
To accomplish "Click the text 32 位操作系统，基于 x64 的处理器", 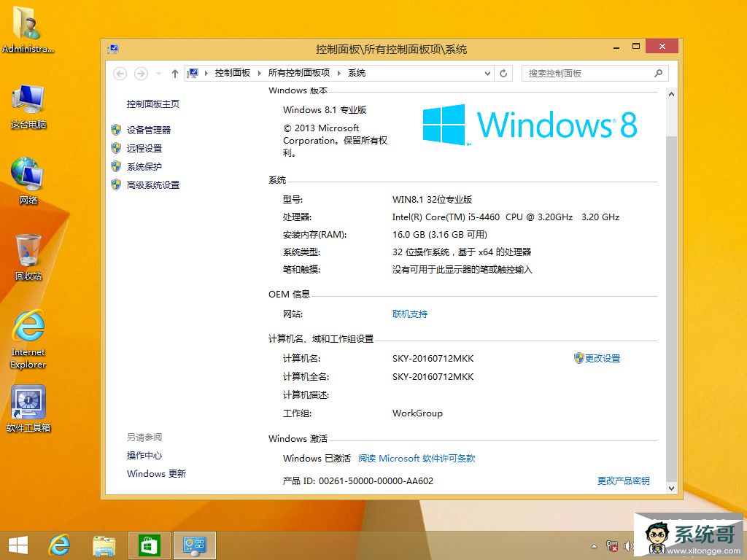I will pos(462,252).
